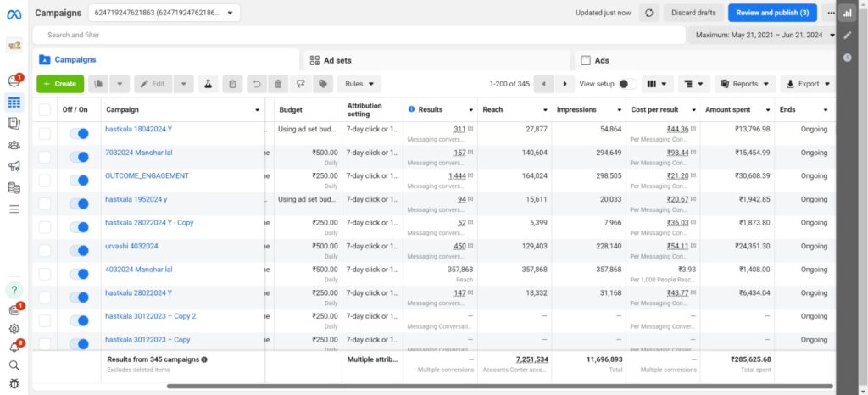Open the Rules dropdown

[x=359, y=84]
